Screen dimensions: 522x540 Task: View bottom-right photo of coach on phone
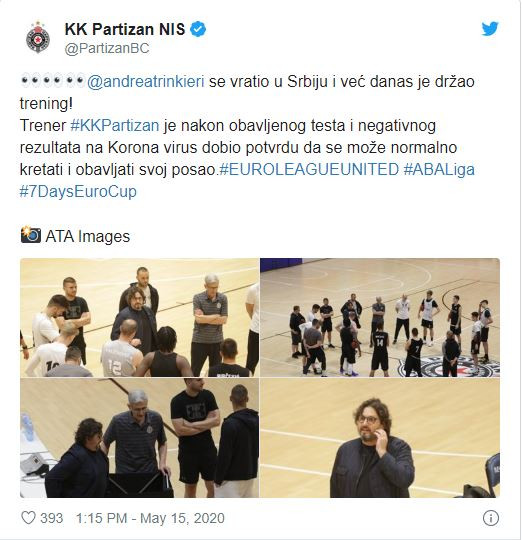[x=380, y=438]
